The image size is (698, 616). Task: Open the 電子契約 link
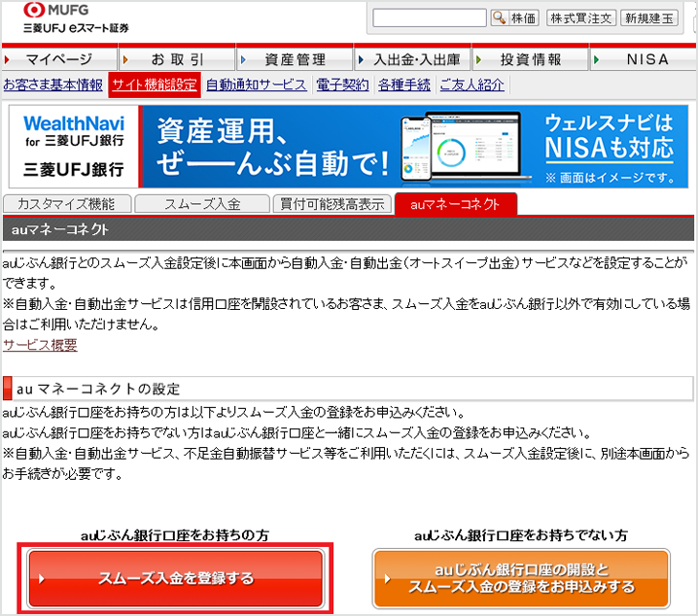[343, 85]
